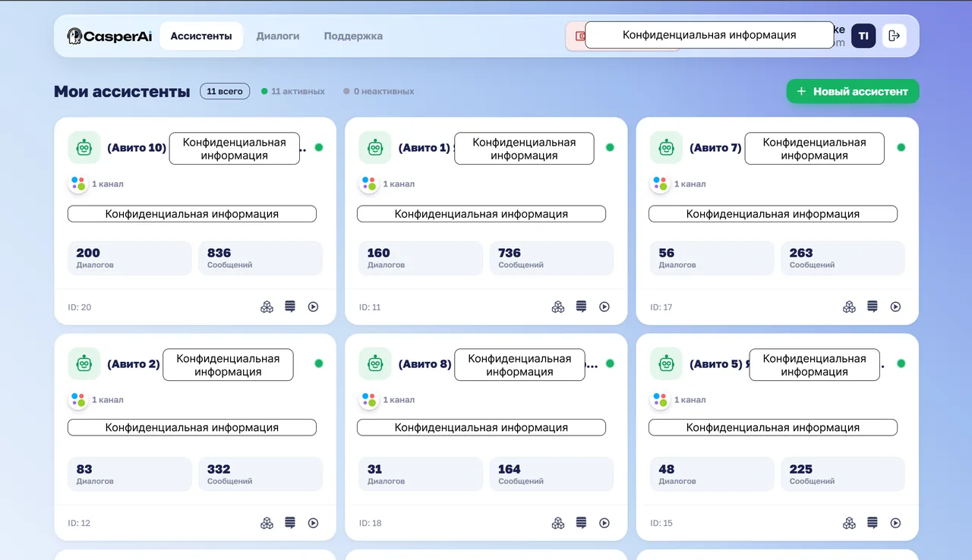972x560 pixels.
Task: Click the play icon on assistant ID 18
Action: pos(604,523)
